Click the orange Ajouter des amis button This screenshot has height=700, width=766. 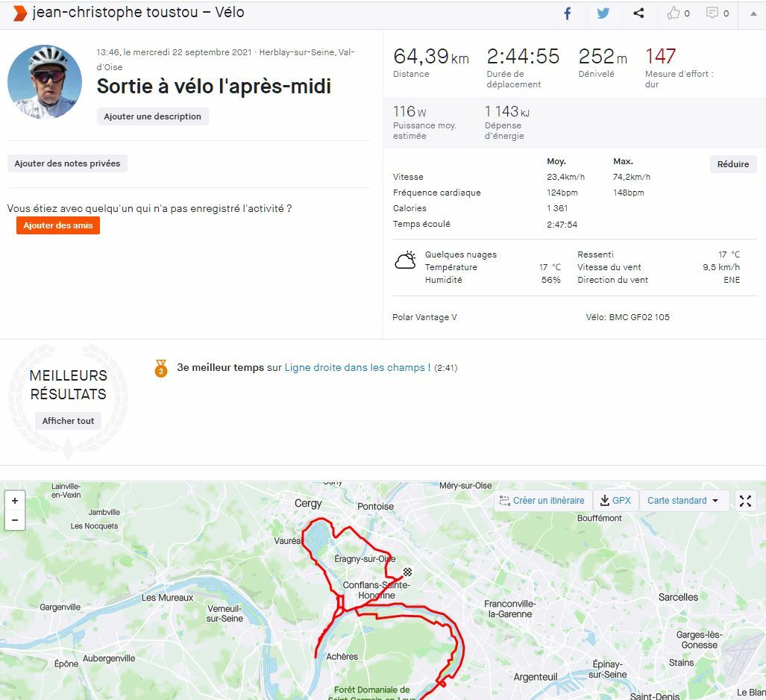coord(58,225)
